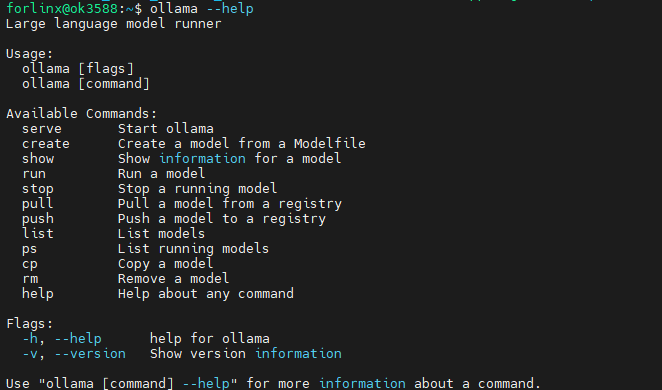Click the 'help' command entry
Image resolution: width=662 pixels, height=390 pixels.
(38, 294)
